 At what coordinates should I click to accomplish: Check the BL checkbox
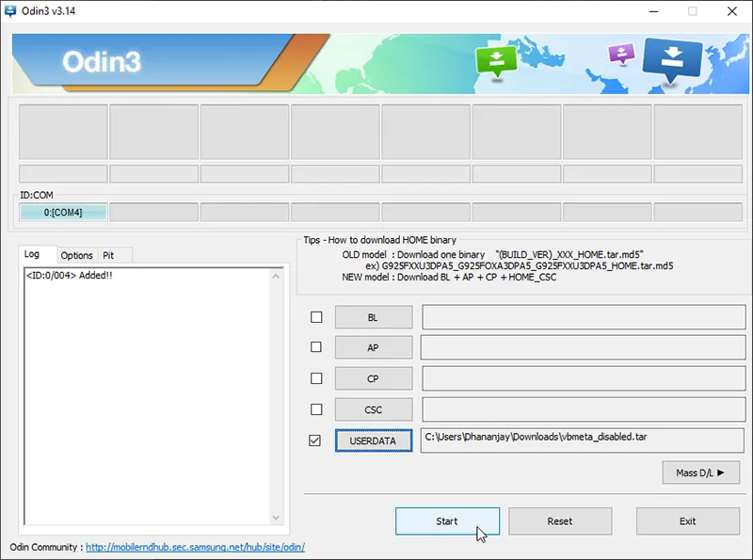tap(316, 317)
